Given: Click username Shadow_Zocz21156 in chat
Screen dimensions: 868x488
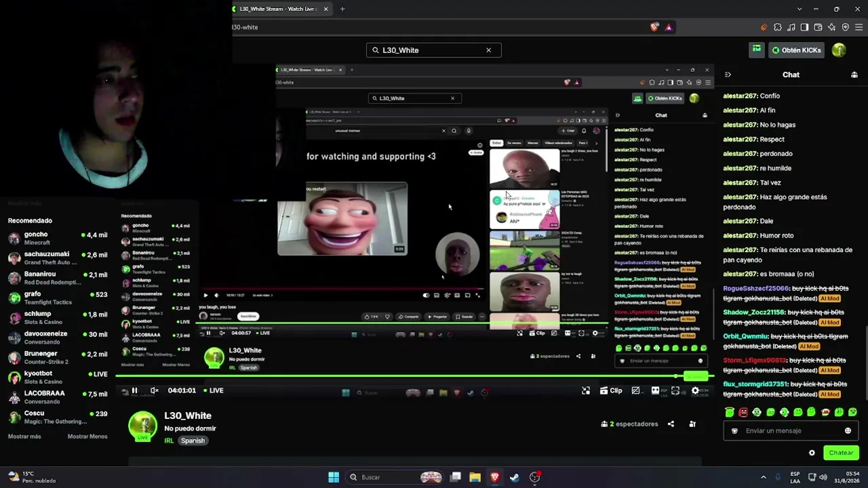Looking at the screenshot, I should coord(754,312).
